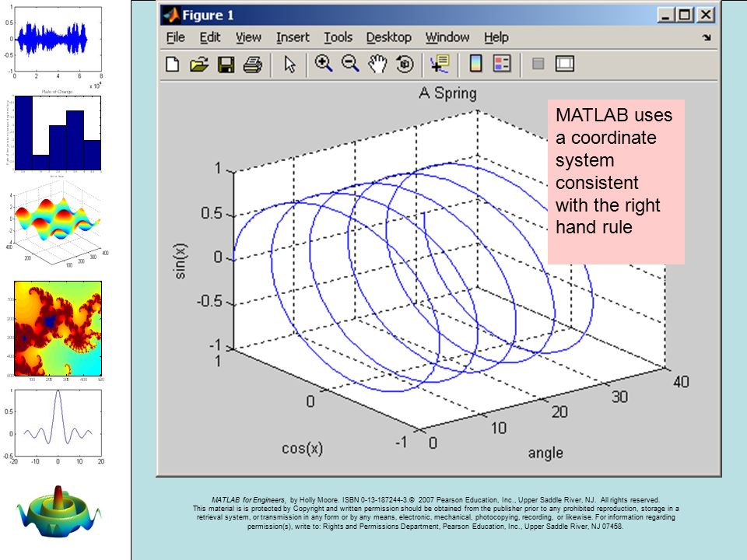
Task: Minimize the Figure 1 window
Action: (666, 15)
